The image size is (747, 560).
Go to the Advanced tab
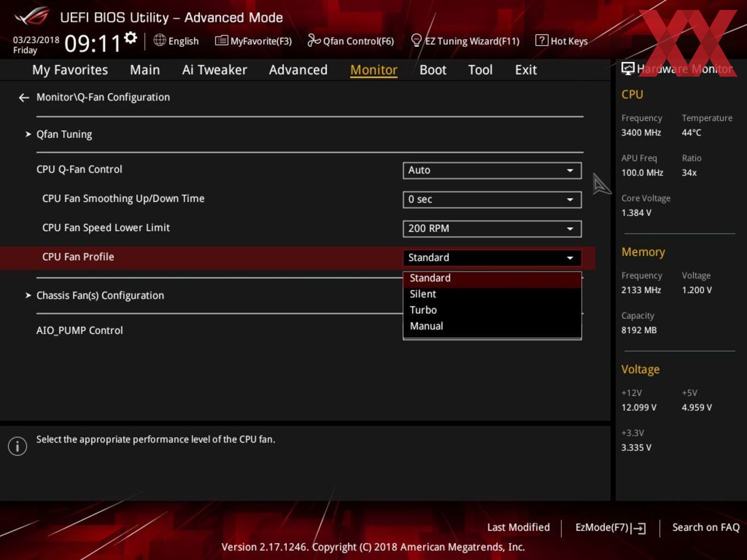click(298, 70)
